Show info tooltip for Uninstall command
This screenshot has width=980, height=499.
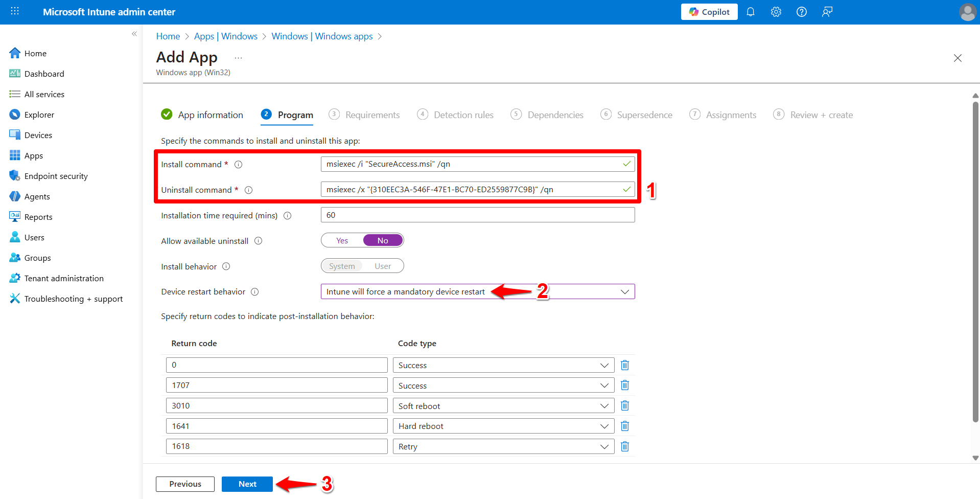pyautogui.click(x=249, y=190)
